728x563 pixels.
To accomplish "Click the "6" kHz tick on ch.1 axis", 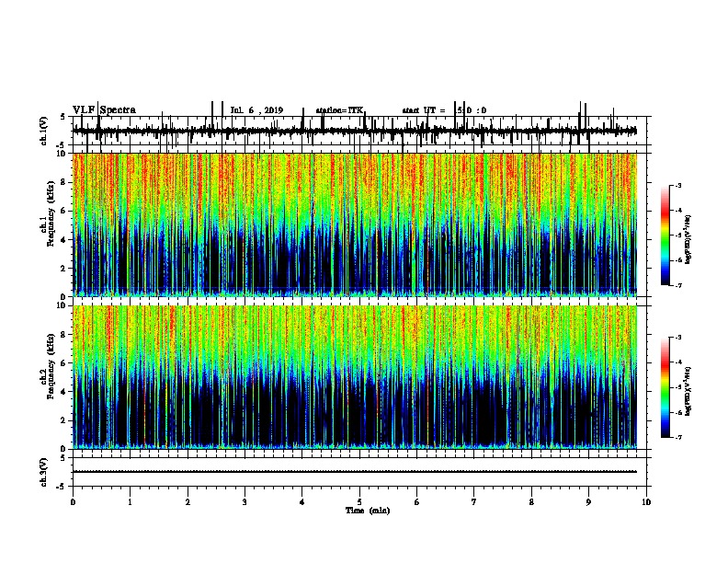I will [x=64, y=211].
